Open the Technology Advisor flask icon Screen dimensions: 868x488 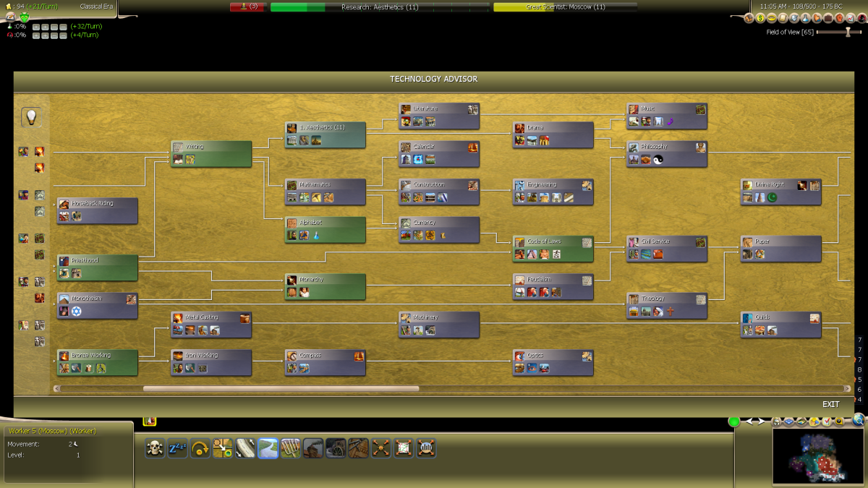[x=806, y=18]
